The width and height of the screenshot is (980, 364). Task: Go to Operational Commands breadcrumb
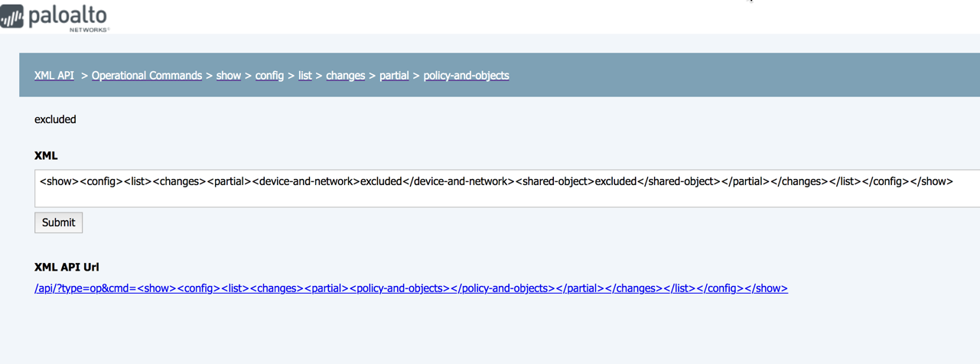tap(147, 76)
